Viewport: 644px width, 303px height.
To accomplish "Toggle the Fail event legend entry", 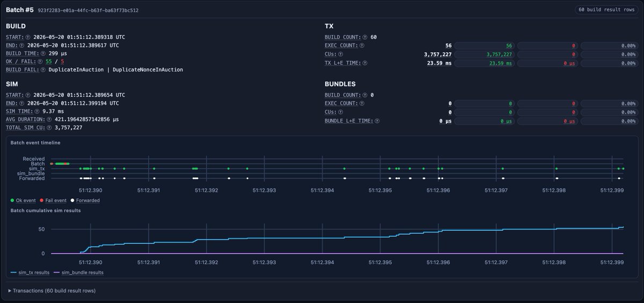I will pos(54,200).
